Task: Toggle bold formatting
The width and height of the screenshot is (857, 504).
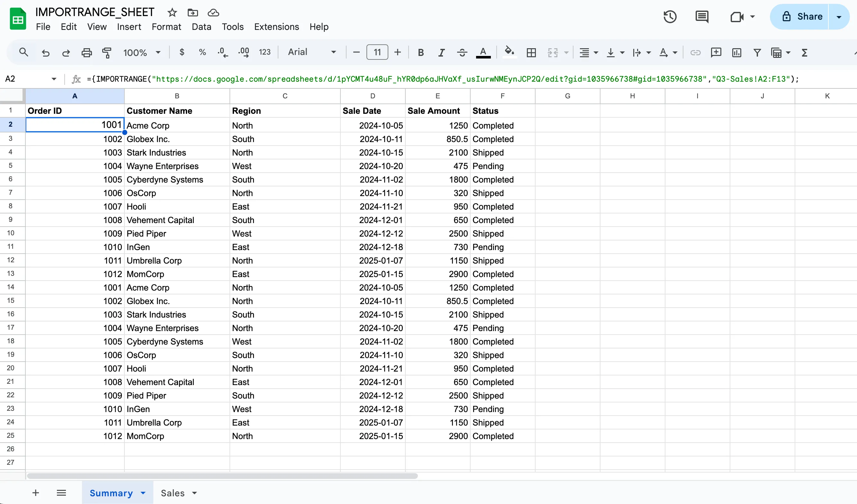Action: click(421, 52)
